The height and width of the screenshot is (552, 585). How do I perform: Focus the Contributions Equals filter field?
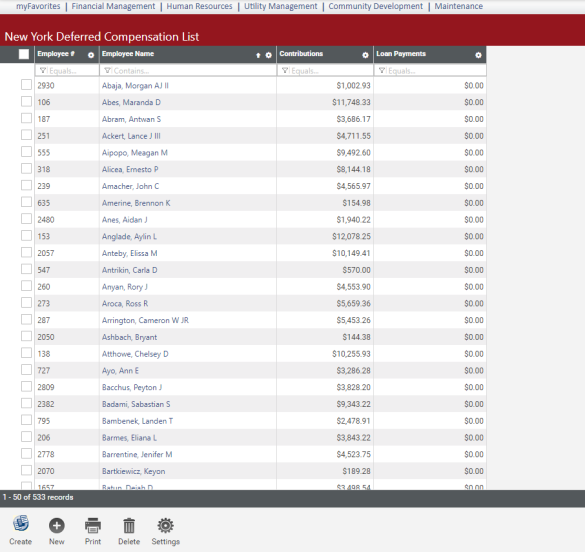pyautogui.click(x=325, y=70)
